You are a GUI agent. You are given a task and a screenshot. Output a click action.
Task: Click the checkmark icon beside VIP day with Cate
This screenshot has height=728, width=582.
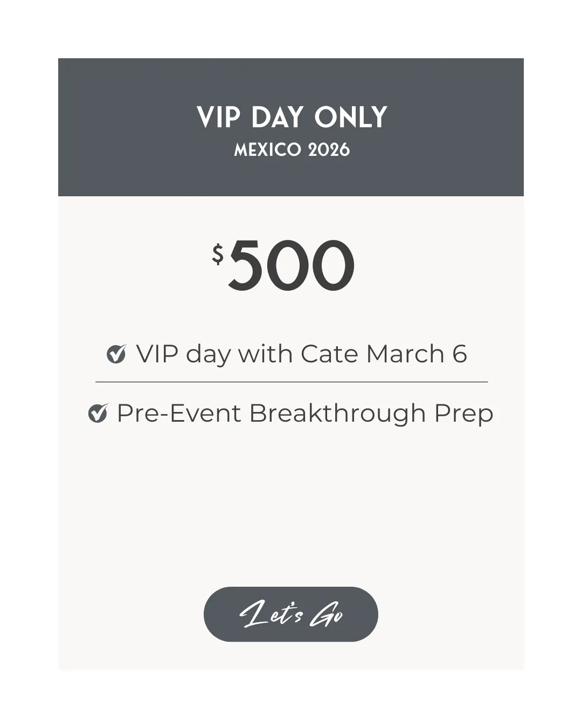[x=116, y=354]
